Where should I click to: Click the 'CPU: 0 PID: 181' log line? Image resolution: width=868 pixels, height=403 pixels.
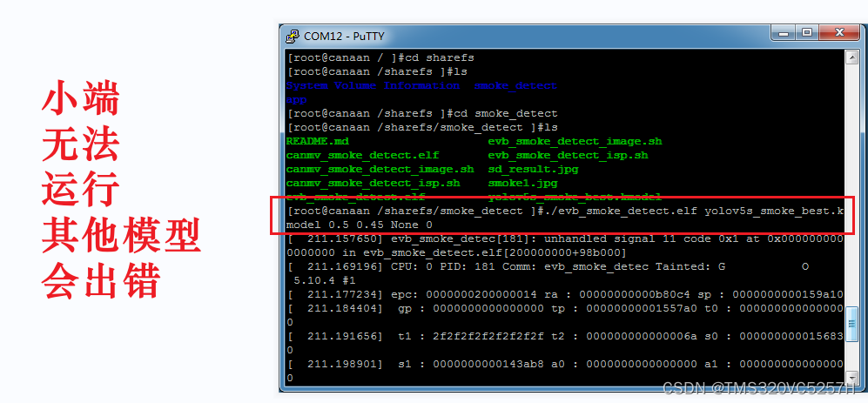(x=548, y=266)
